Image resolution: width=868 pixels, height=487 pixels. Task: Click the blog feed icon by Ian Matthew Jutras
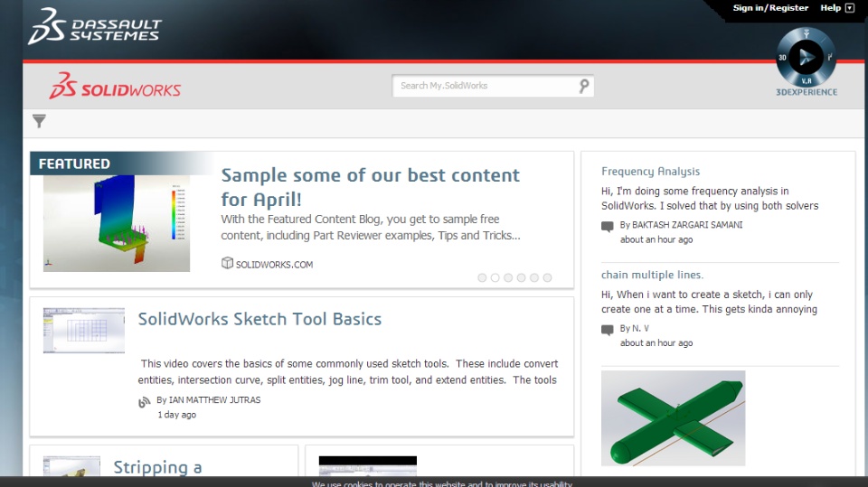point(145,402)
